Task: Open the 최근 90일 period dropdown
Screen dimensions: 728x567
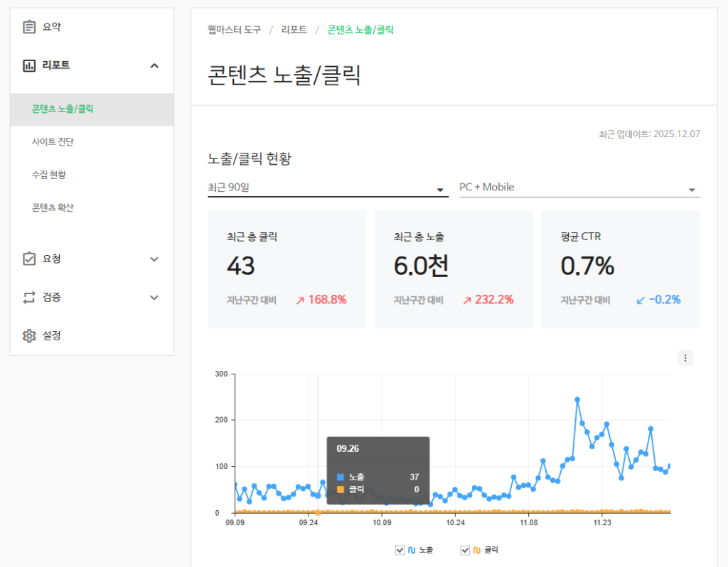Action: click(328, 188)
